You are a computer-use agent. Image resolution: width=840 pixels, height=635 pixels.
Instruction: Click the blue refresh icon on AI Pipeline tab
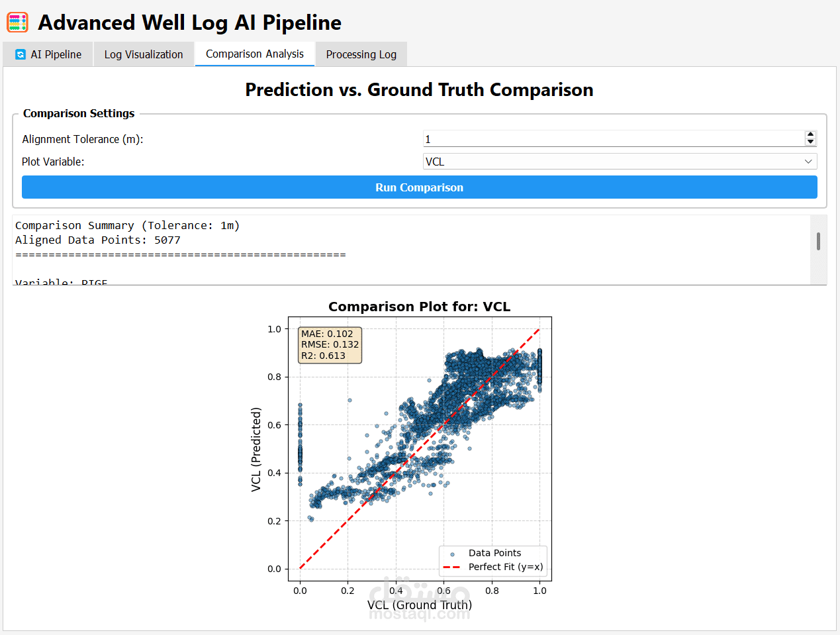[21, 54]
